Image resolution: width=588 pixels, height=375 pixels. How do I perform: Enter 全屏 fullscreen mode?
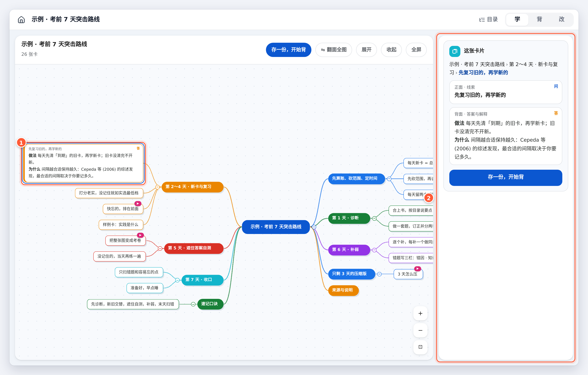coord(416,50)
